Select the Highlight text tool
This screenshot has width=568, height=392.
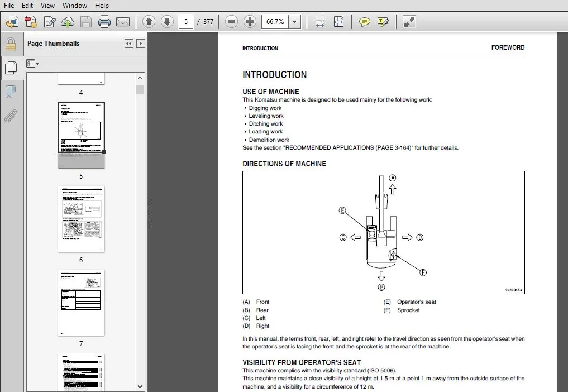pos(383,22)
